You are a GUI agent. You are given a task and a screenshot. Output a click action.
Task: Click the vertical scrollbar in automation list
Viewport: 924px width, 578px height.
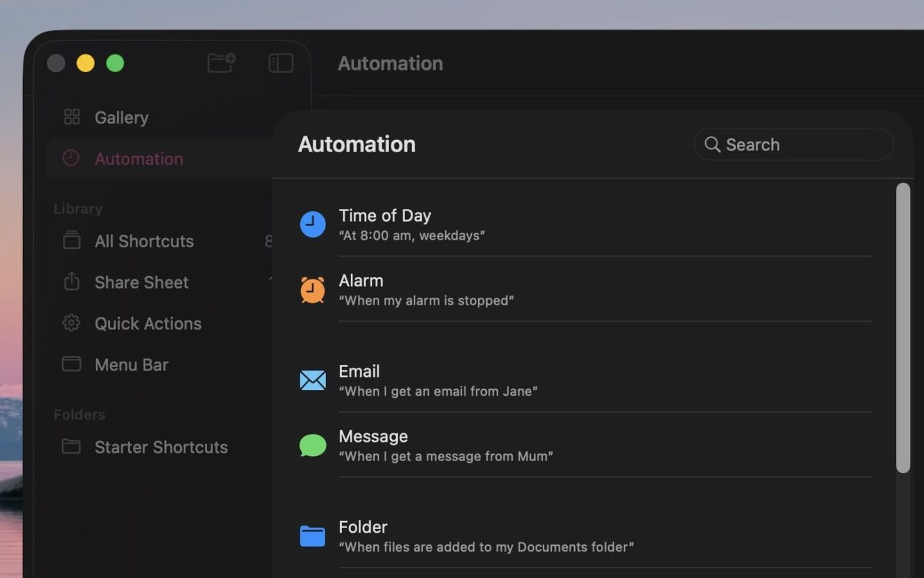click(903, 328)
